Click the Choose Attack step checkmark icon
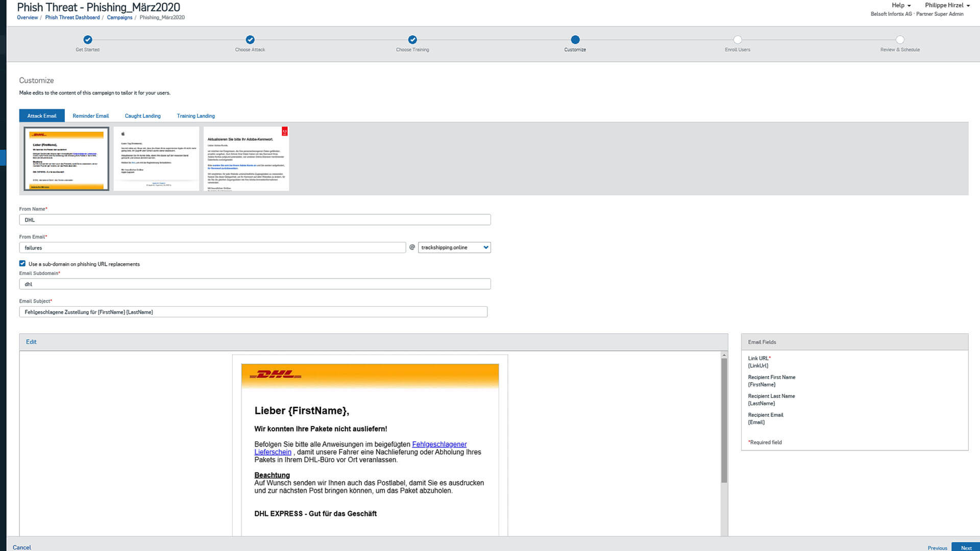Screen dimensions: 980x551 click(x=250, y=40)
